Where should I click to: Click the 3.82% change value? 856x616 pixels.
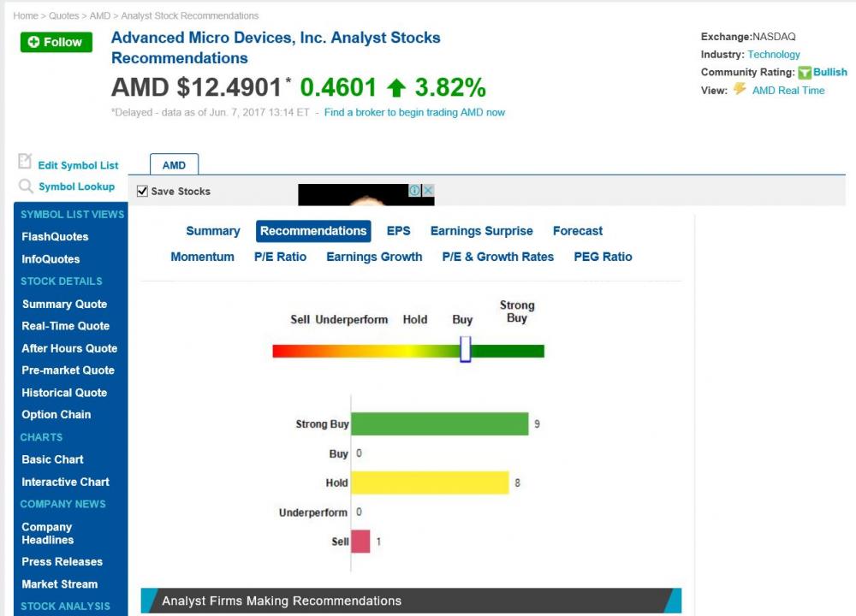[x=450, y=87]
